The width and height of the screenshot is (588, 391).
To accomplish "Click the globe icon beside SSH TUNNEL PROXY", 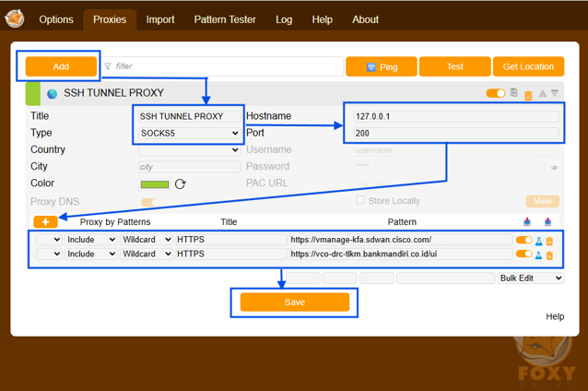I will [x=53, y=93].
